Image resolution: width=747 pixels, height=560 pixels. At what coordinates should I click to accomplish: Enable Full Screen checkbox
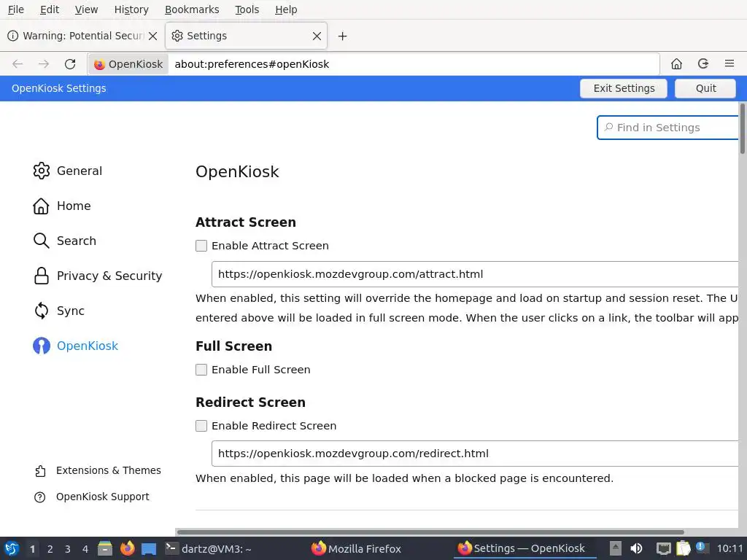[x=201, y=370]
